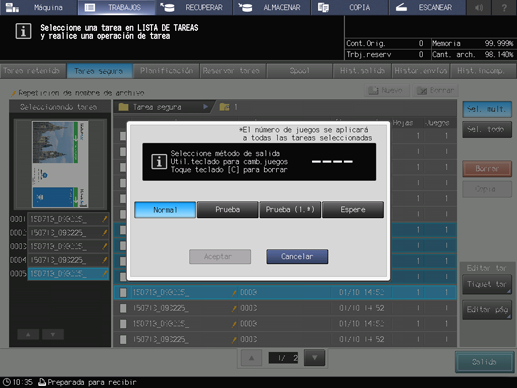This screenshot has width=517, height=388.
Task: Switch to the TRABAJOS tab
Action: [116, 7]
